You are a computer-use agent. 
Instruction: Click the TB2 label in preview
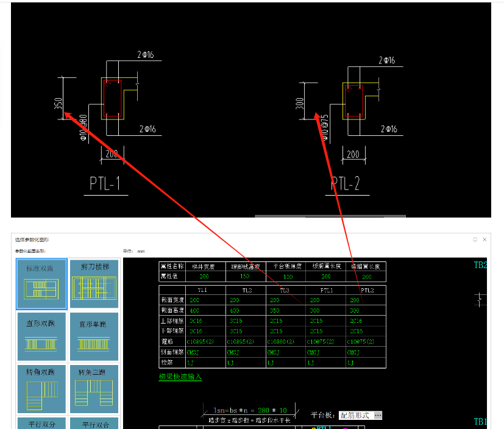(x=480, y=265)
